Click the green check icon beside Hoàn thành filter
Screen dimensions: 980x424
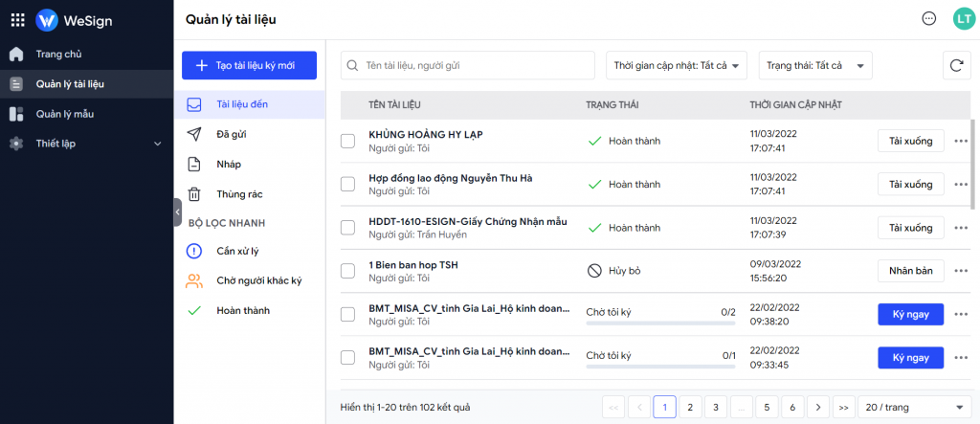coord(194,310)
